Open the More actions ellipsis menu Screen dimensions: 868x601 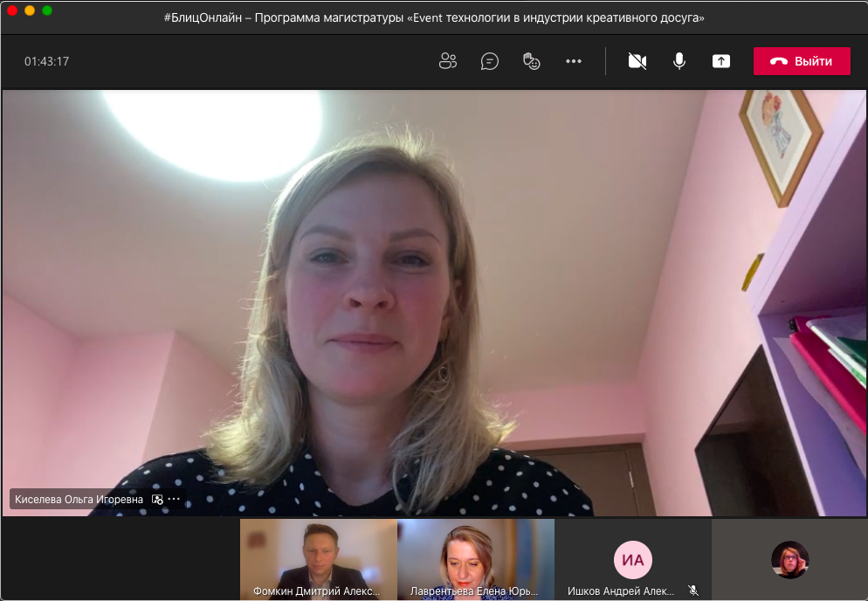573,61
